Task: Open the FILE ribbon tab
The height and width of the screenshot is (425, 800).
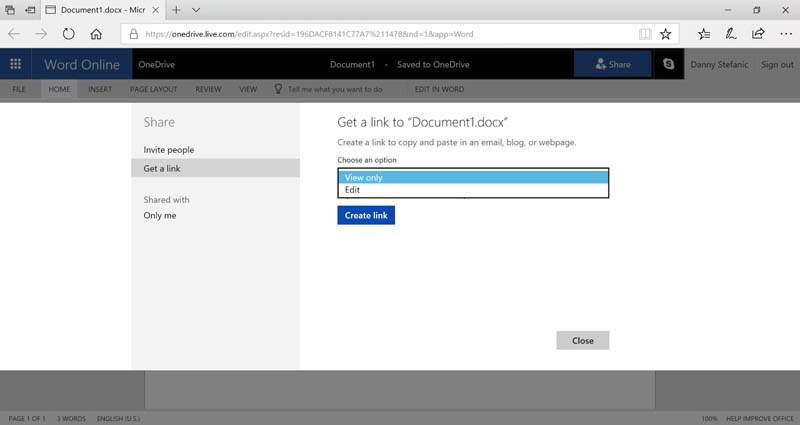Action: point(19,89)
